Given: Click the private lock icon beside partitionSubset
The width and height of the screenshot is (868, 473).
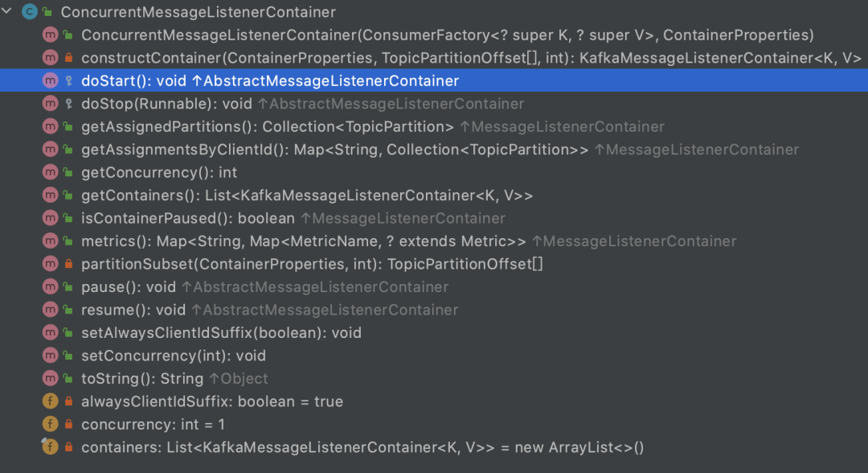Looking at the screenshot, I should (68, 264).
